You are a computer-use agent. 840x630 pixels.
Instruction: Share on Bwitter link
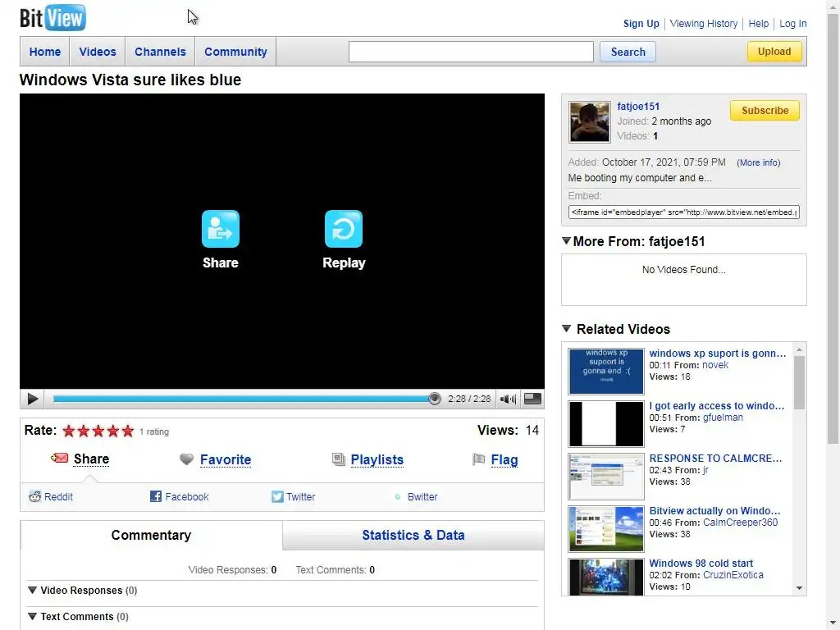(422, 496)
